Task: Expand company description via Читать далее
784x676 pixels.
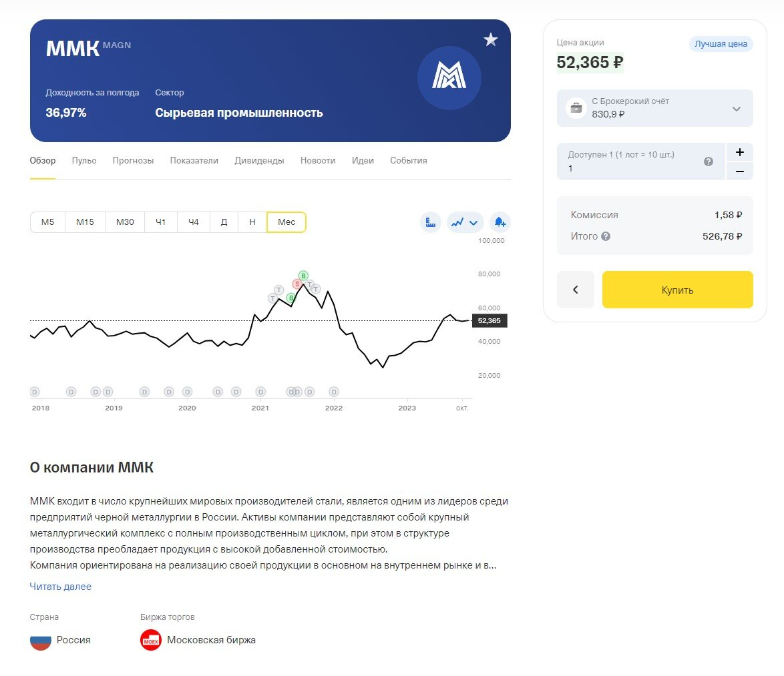Action: pyautogui.click(x=61, y=587)
